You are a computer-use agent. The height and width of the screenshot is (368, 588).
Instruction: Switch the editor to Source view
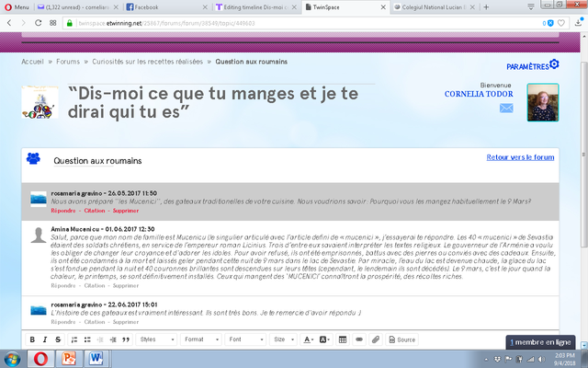click(402, 339)
